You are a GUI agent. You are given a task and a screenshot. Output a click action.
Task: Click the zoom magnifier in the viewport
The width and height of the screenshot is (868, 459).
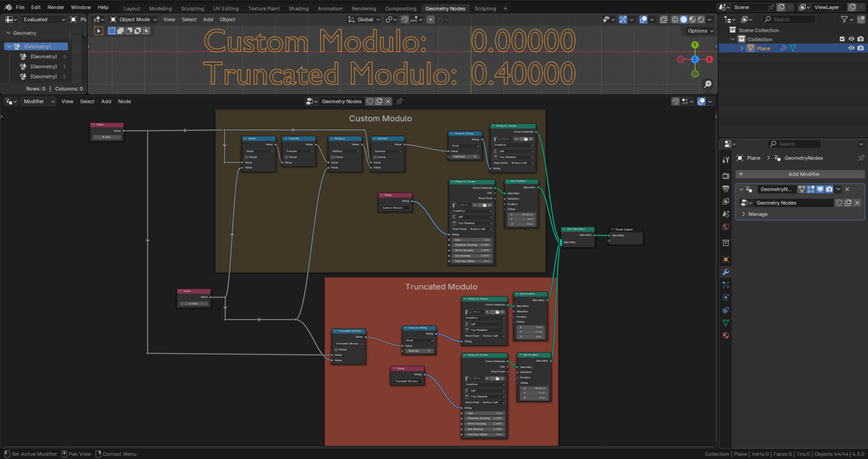pyautogui.click(x=708, y=84)
